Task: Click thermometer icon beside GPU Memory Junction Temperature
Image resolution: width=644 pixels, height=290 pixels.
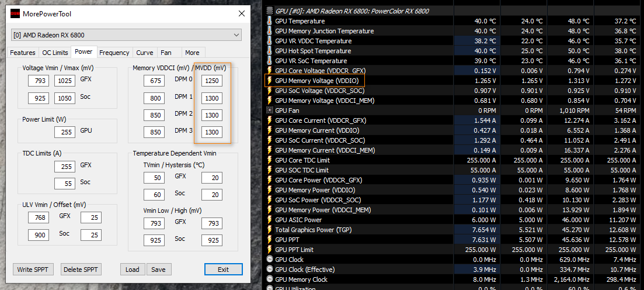Action: pos(269,31)
